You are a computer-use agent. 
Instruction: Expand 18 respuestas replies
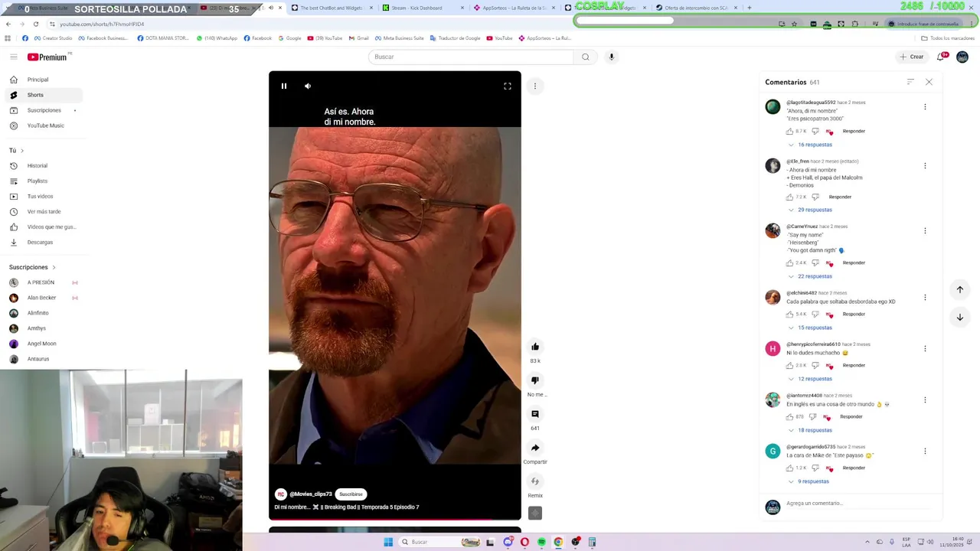pyautogui.click(x=810, y=430)
